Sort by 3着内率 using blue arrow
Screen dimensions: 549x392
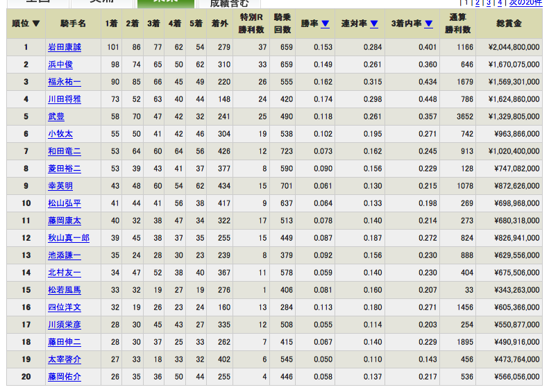[428, 24]
